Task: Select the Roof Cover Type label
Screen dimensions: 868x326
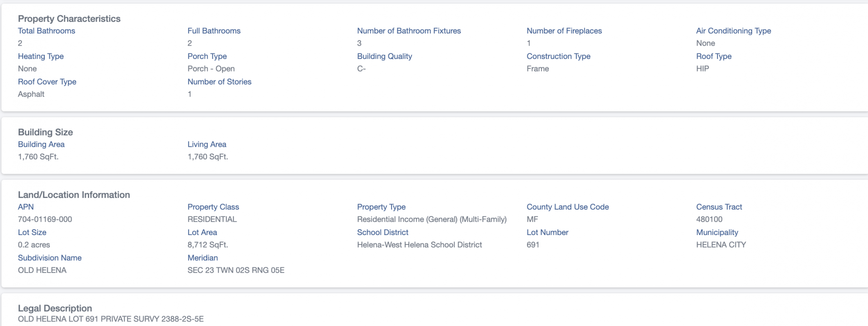Action: point(47,81)
